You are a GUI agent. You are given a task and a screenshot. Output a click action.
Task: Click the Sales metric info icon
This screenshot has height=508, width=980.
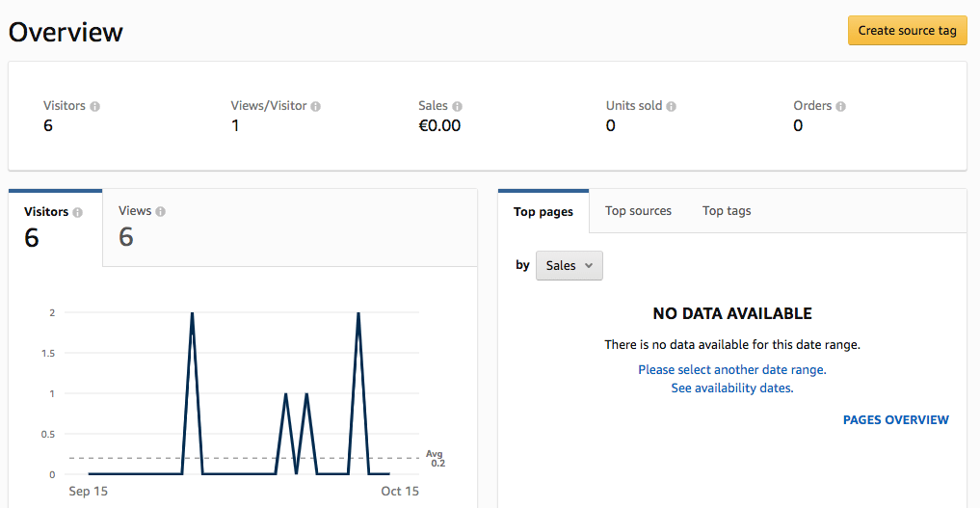pos(457,106)
